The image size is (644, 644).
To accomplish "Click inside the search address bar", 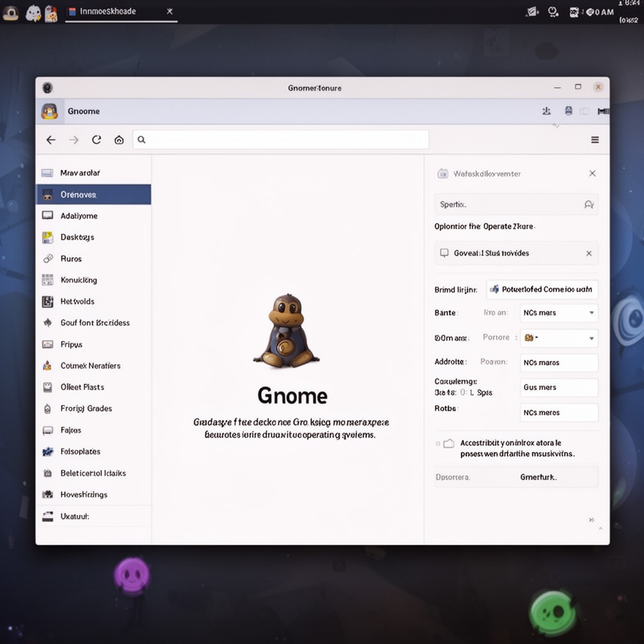I will pyautogui.click(x=281, y=140).
